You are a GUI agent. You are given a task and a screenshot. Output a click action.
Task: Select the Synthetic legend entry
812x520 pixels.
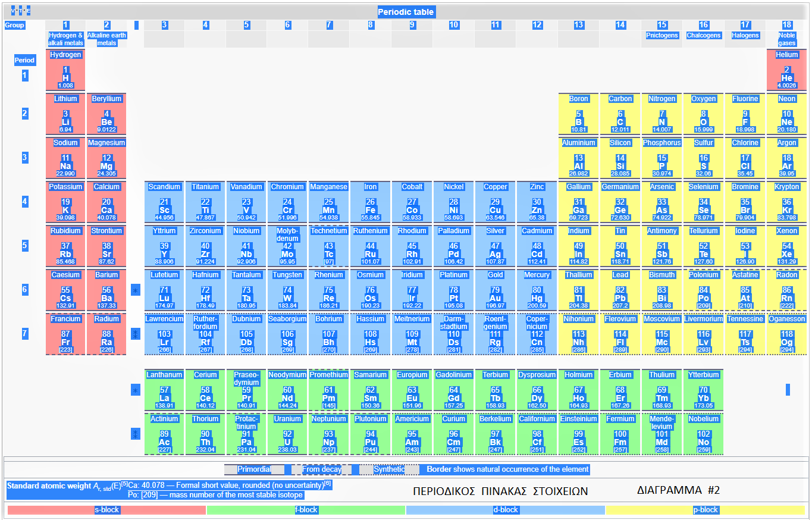[389, 469]
